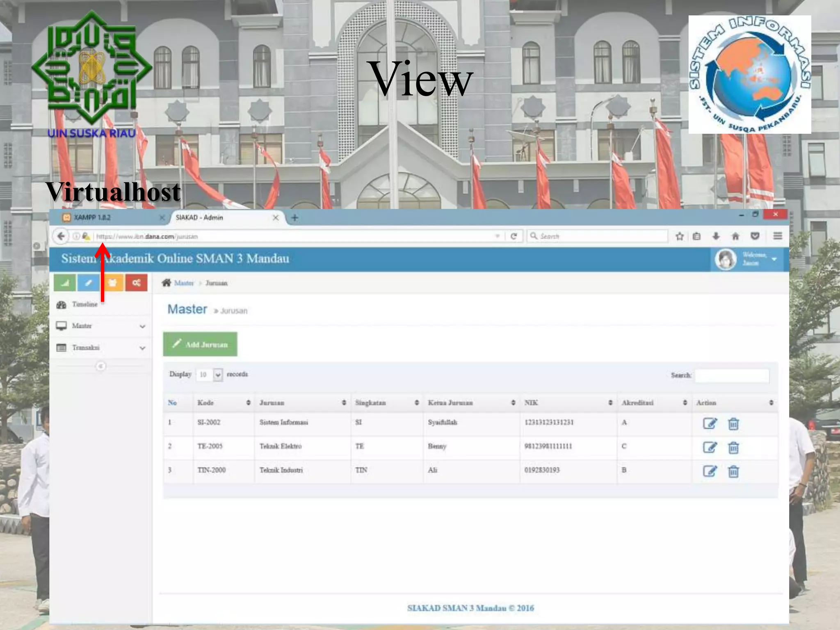The width and height of the screenshot is (840, 630).
Task: Click the table Search input field
Action: point(732,375)
